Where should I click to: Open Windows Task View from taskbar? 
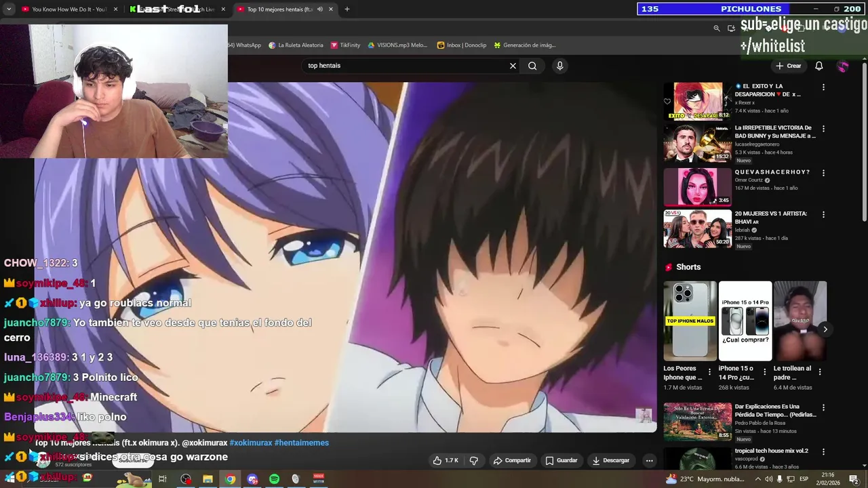point(163,479)
